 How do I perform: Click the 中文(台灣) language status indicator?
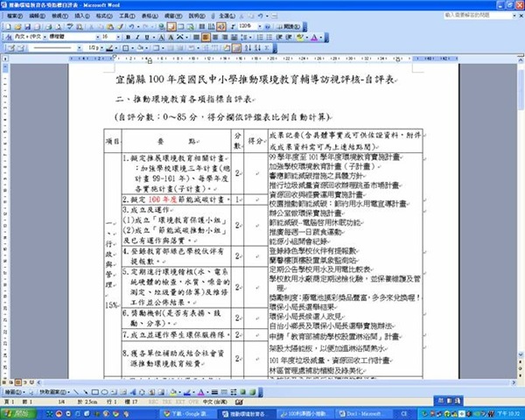pos(214,402)
